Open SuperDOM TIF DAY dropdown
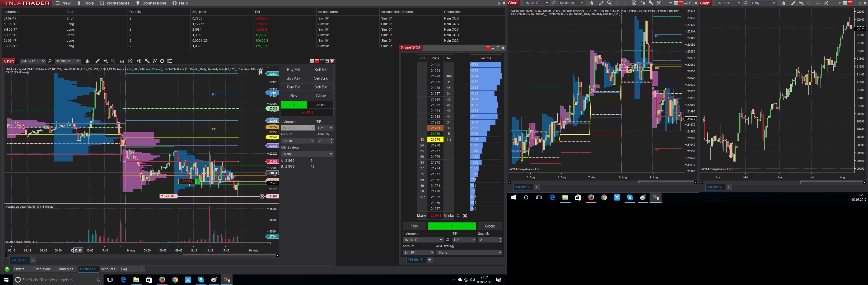Viewport: 868px width, 285px height. (x=464, y=240)
